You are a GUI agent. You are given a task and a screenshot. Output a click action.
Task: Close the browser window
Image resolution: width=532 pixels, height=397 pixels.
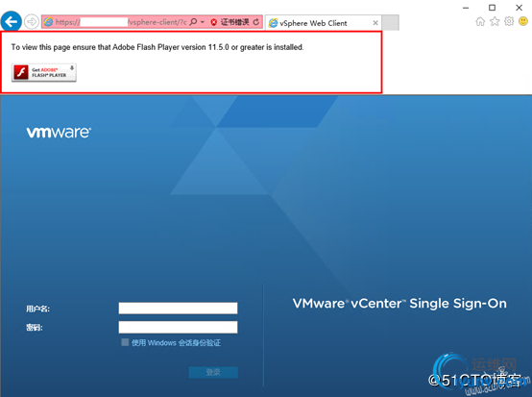click(519, 8)
